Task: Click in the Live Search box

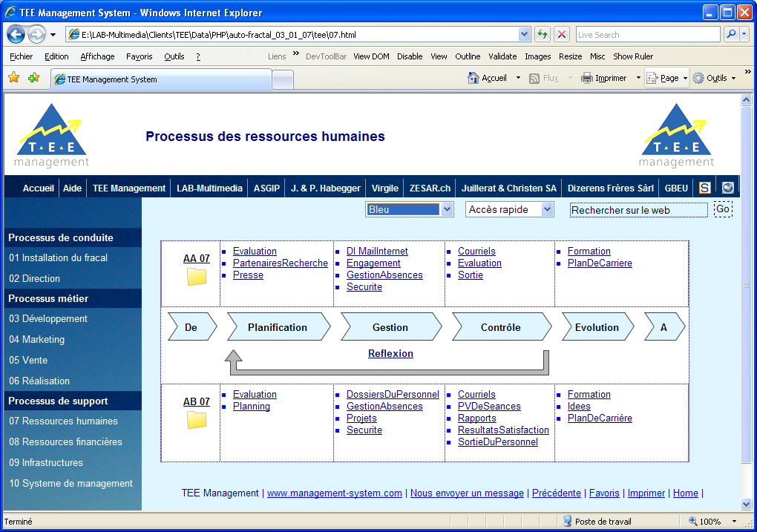Action: coord(647,34)
